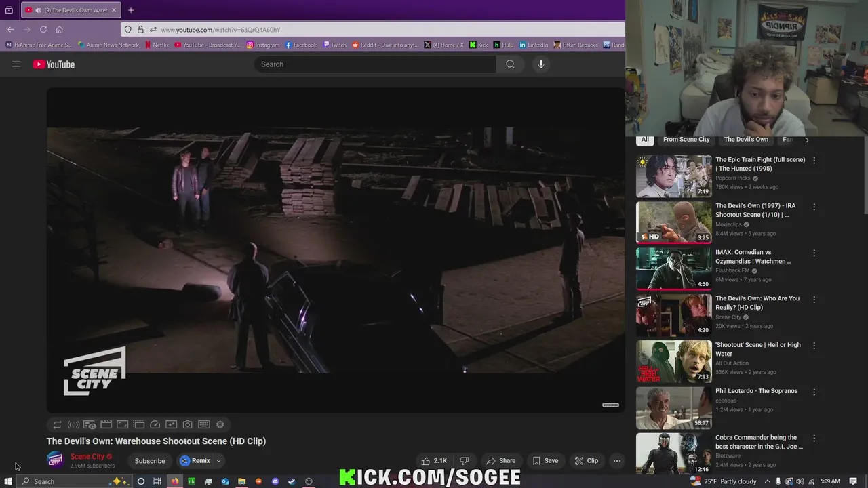Image resolution: width=868 pixels, height=488 pixels.
Task: Open options menu for IRA Shootout Scene
Action: click(x=814, y=207)
